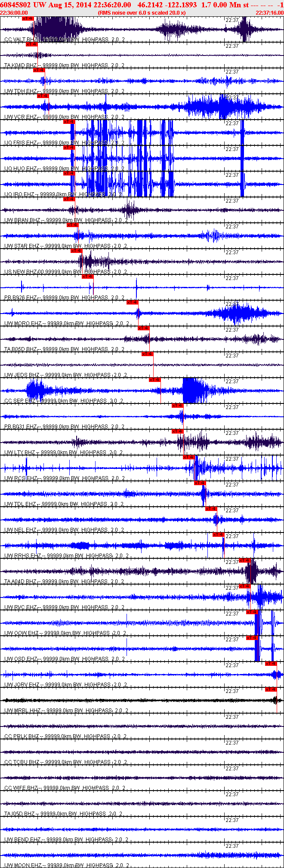Click the UW RCS EHZ station label

pyautogui.click(x=21, y=478)
